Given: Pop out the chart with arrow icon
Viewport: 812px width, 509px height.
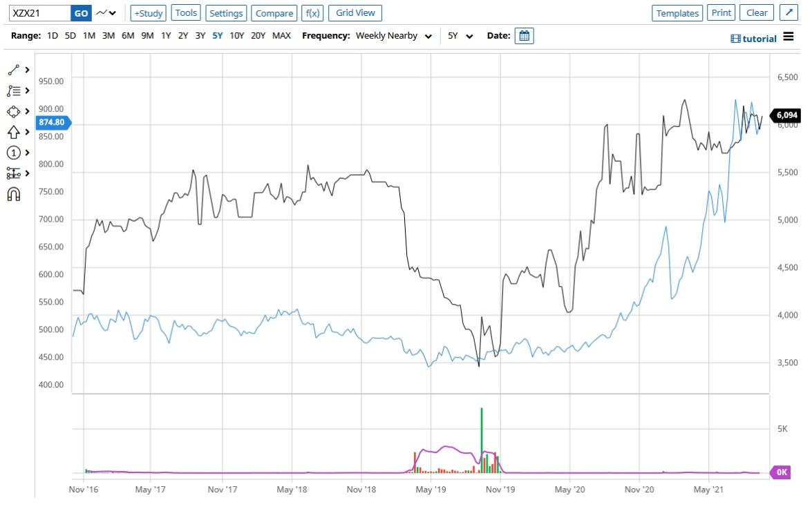Looking at the screenshot, I should [x=789, y=12].
